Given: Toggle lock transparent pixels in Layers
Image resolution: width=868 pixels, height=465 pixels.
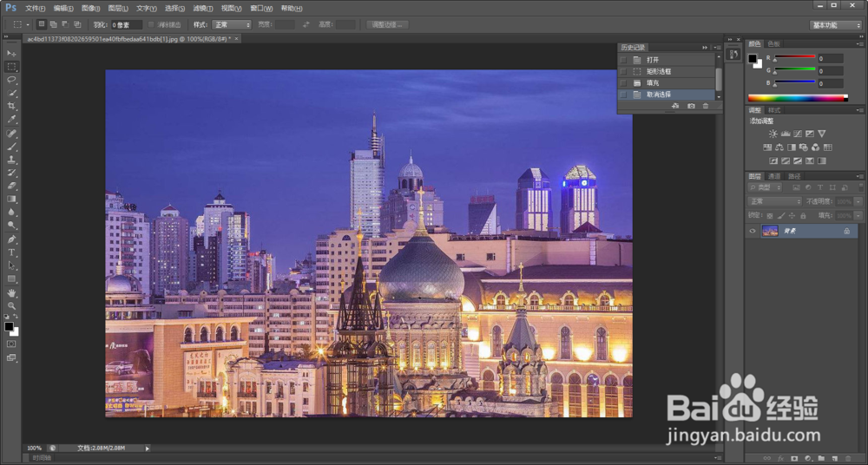Looking at the screenshot, I should [x=770, y=215].
